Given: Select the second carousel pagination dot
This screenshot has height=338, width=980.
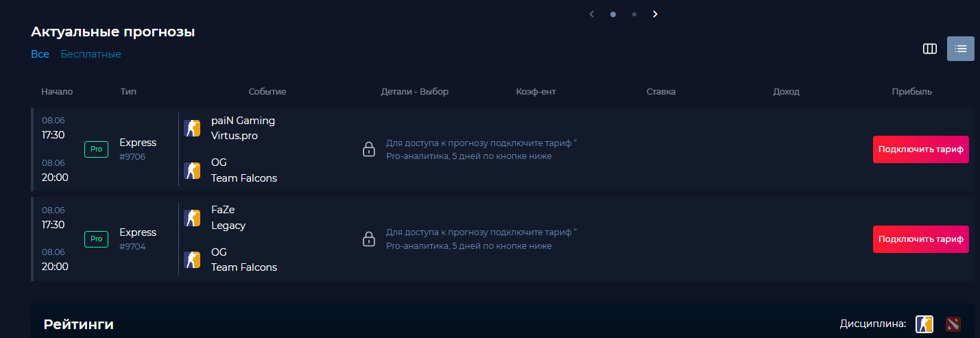Looking at the screenshot, I should click(634, 14).
